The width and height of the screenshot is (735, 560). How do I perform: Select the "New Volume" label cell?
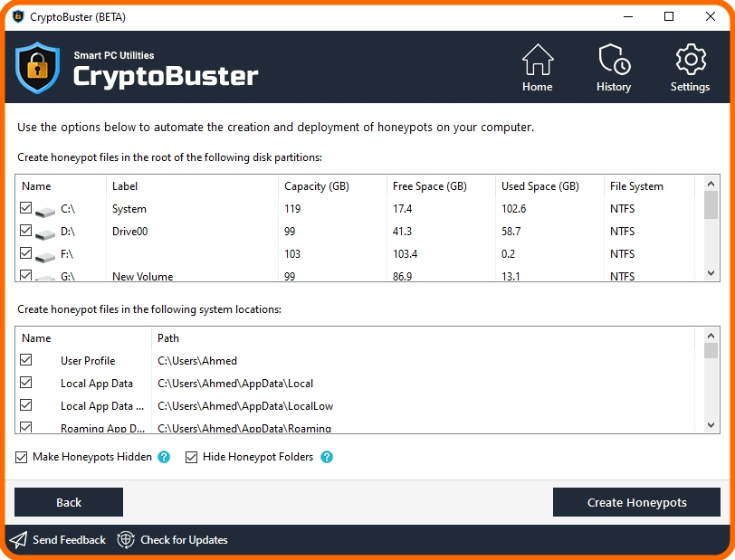142,277
